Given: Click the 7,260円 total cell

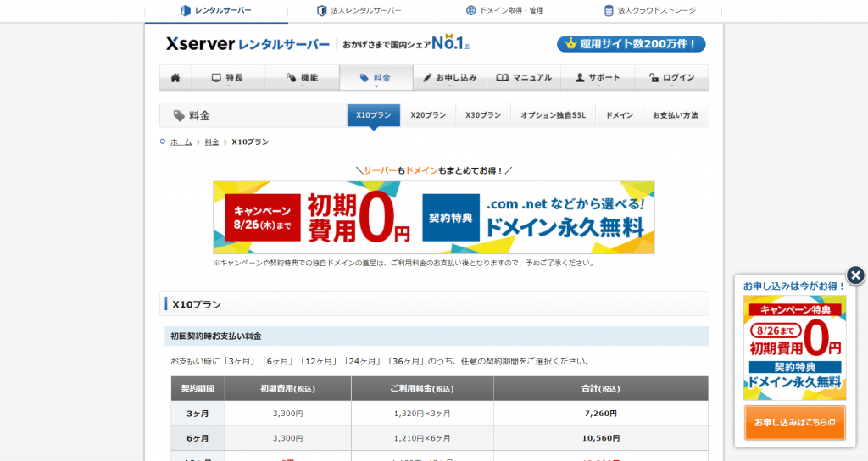Looking at the screenshot, I should pyautogui.click(x=601, y=414).
